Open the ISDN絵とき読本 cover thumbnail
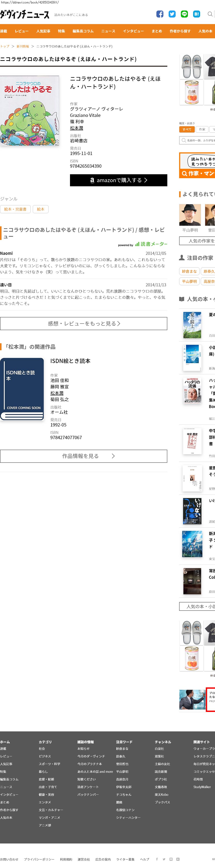 (x=22, y=389)
